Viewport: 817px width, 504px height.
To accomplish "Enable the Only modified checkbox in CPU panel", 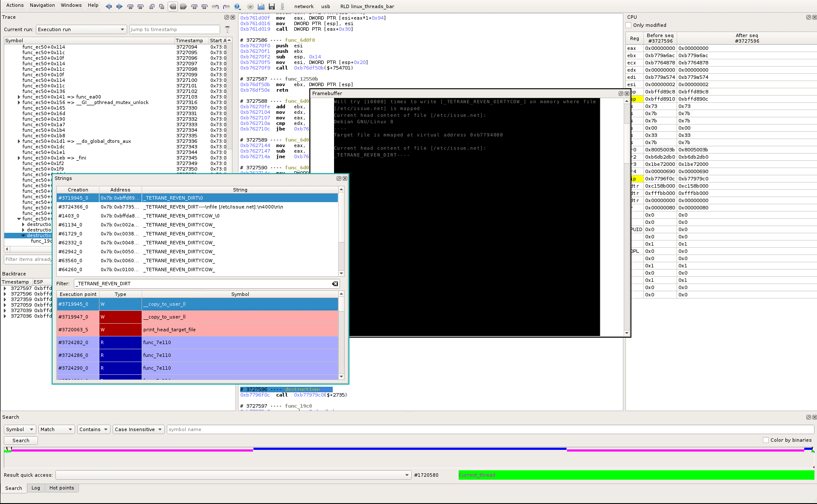I will coord(628,25).
